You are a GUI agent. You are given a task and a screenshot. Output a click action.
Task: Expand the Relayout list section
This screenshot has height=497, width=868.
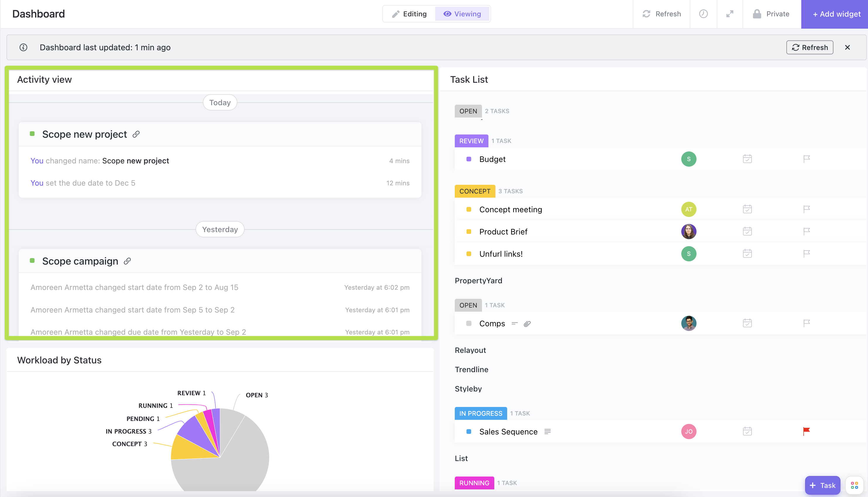click(470, 350)
